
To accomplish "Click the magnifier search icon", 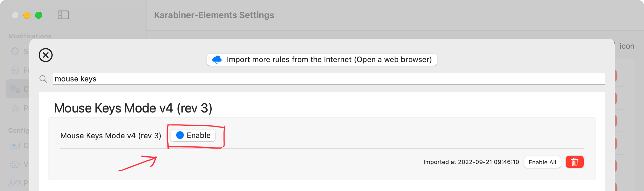I will 43,79.
